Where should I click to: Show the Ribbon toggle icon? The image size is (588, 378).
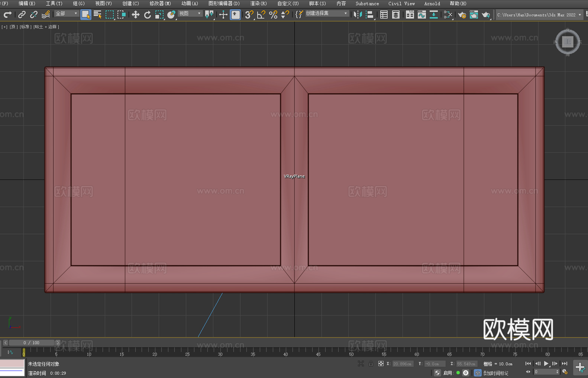410,14
